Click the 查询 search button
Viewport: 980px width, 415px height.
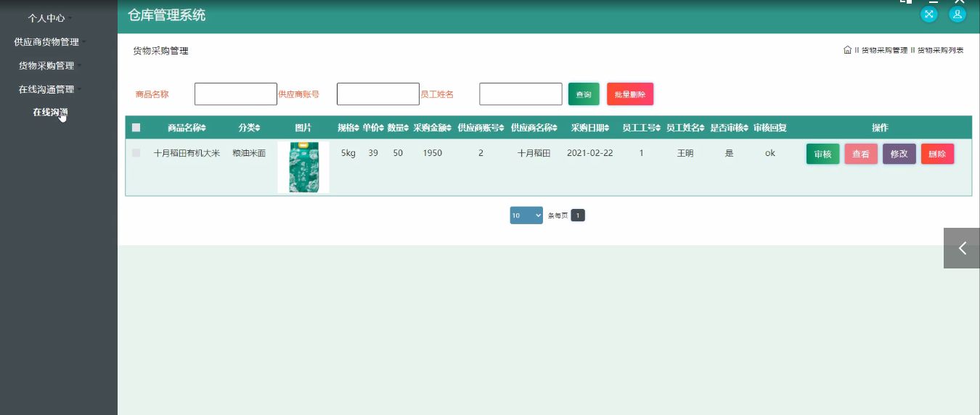584,94
